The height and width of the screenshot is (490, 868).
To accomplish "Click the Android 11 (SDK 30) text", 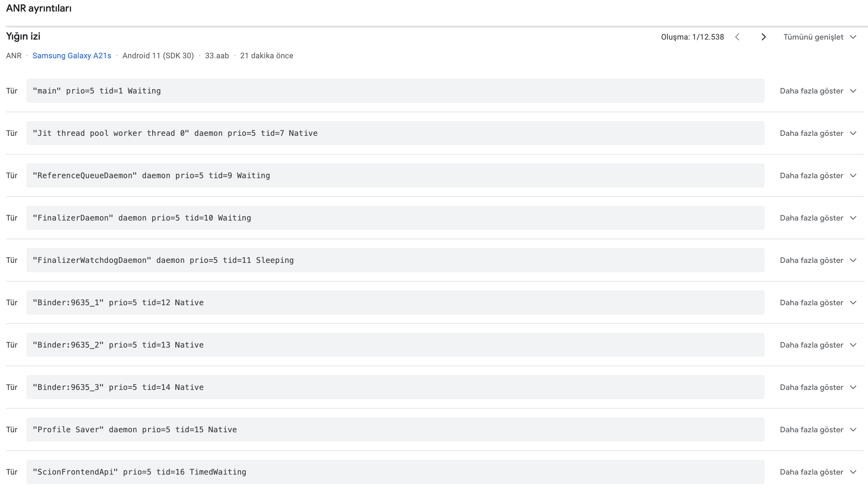I will 158,56.
